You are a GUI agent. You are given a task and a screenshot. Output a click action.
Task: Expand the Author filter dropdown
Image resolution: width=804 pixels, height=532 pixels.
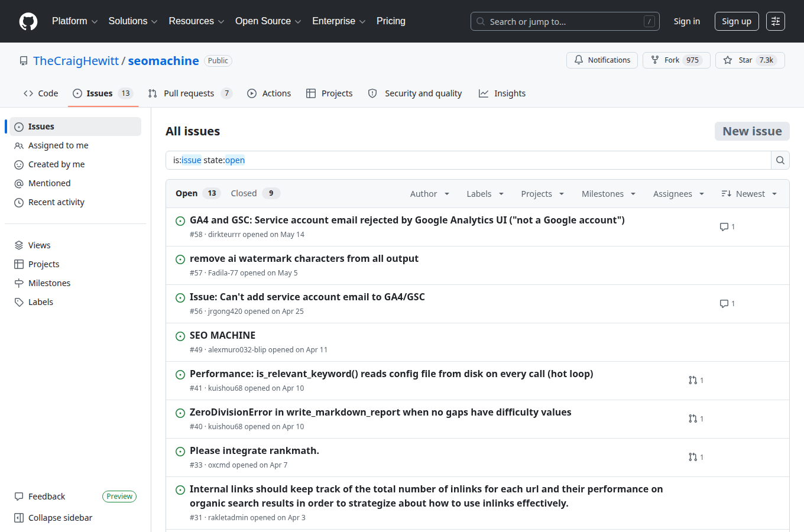click(430, 194)
